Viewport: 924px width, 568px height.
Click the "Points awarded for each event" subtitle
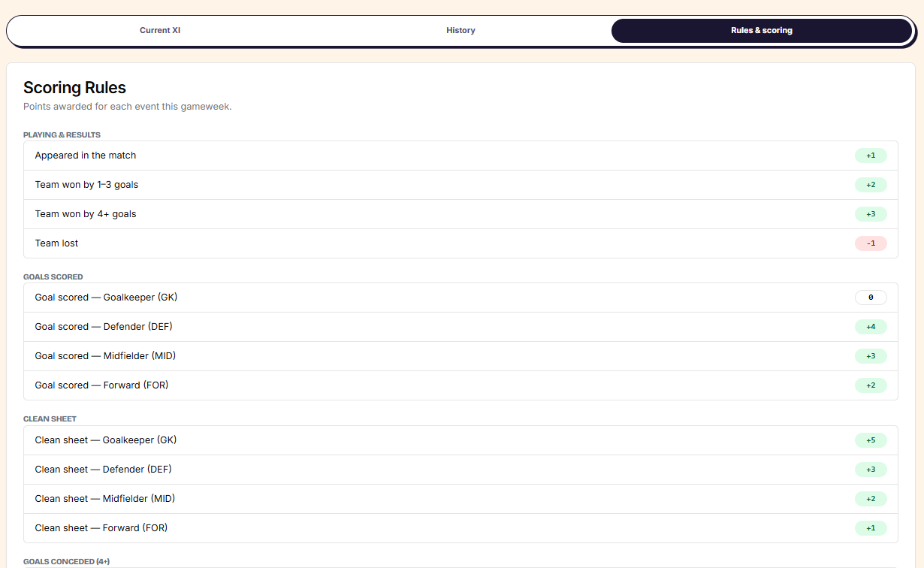point(128,107)
